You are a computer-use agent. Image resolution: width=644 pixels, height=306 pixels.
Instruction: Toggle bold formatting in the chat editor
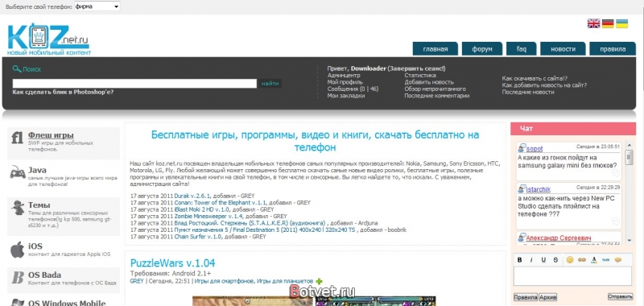519,260
